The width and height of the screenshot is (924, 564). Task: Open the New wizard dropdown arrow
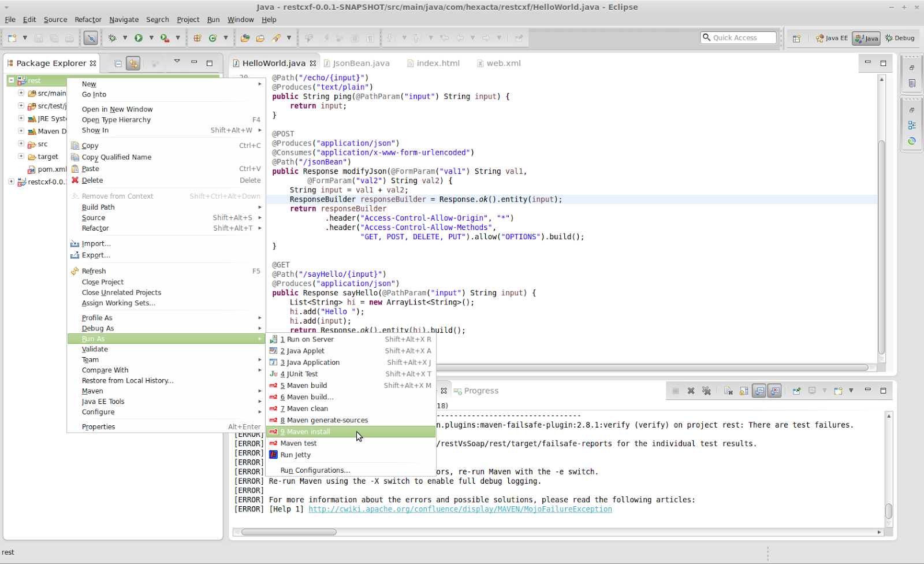(25, 38)
